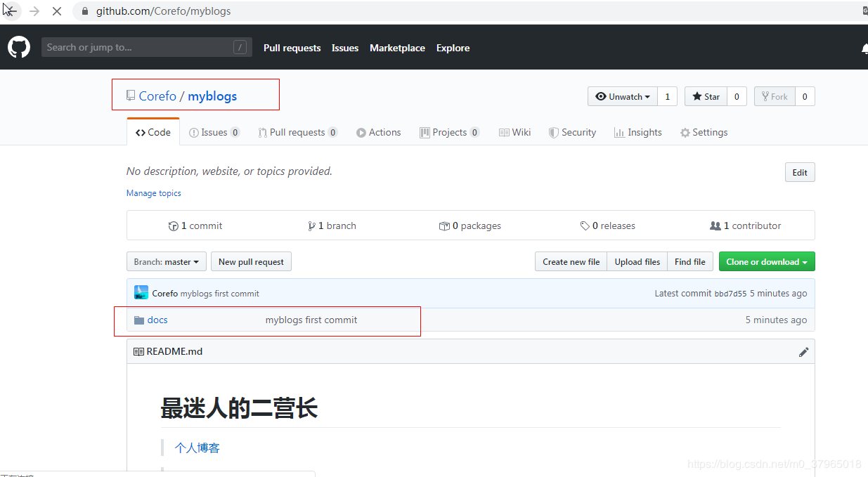Click the Fork button

coord(774,96)
